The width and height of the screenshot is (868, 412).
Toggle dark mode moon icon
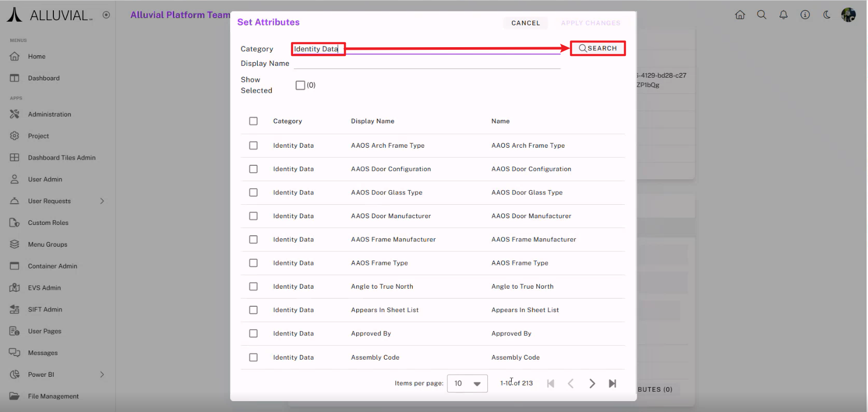point(827,15)
